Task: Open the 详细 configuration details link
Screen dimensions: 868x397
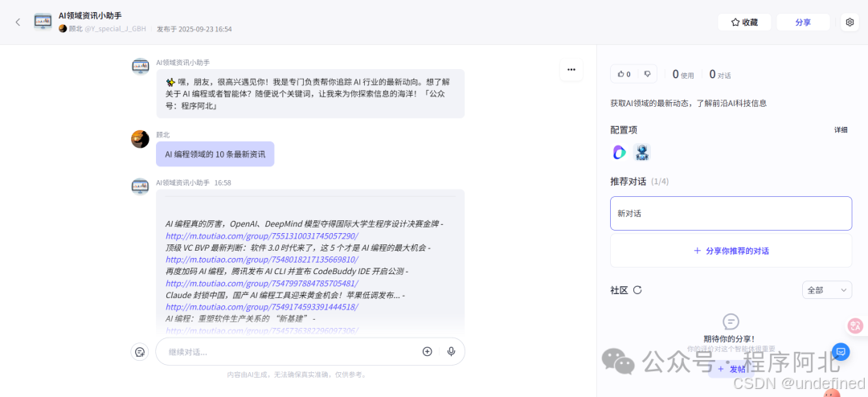Action: click(x=841, y=130)
